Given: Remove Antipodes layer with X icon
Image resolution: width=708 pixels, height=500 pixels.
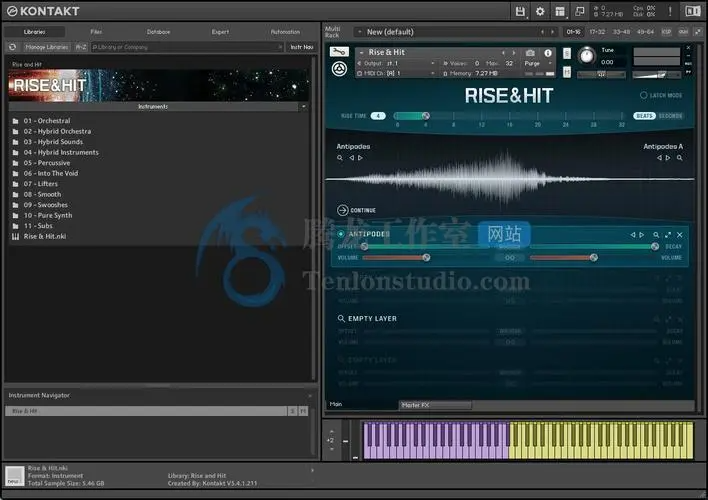Looking at the screenshot, I should point(680,234).
